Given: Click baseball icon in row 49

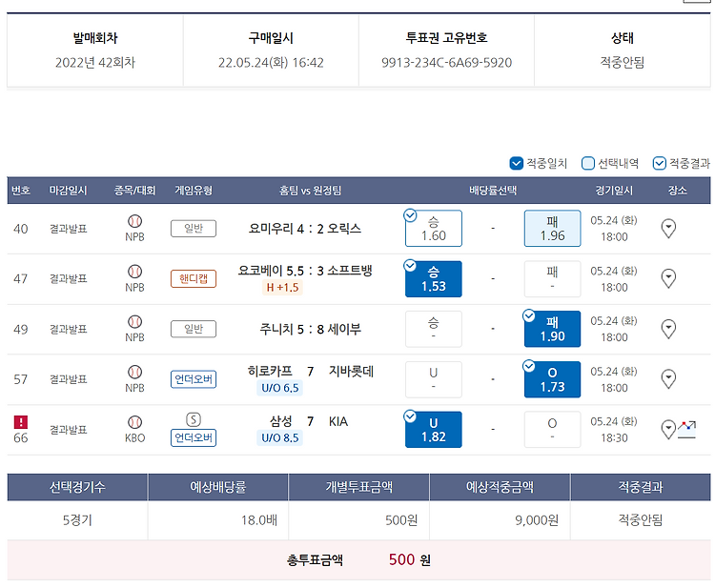Looking at the screenshot, I should [135, 322].
